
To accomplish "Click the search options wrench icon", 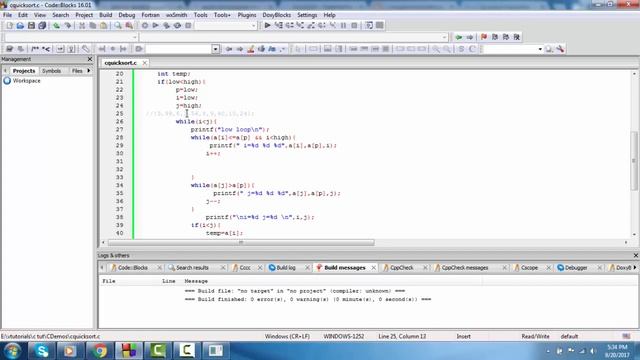I will [x=560, y=49].
